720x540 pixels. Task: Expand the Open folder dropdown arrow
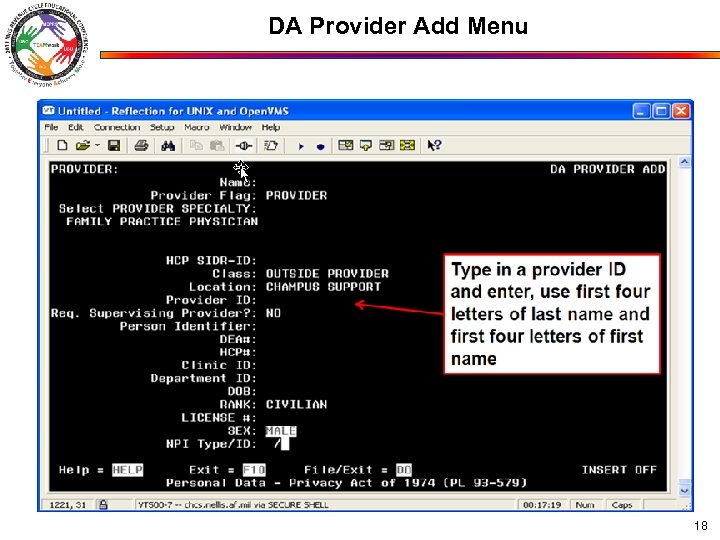[97, 146]
